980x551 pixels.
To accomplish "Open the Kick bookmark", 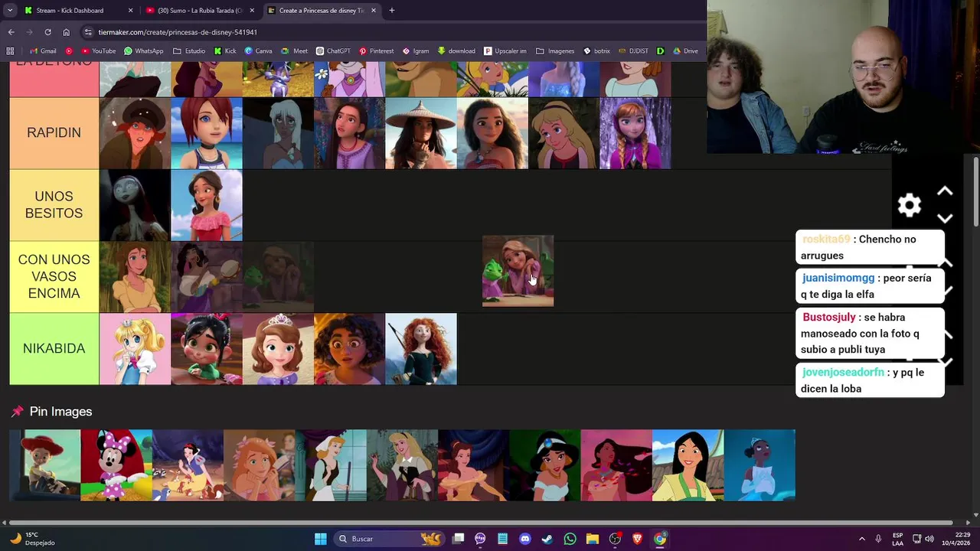I will click(225, 51).
